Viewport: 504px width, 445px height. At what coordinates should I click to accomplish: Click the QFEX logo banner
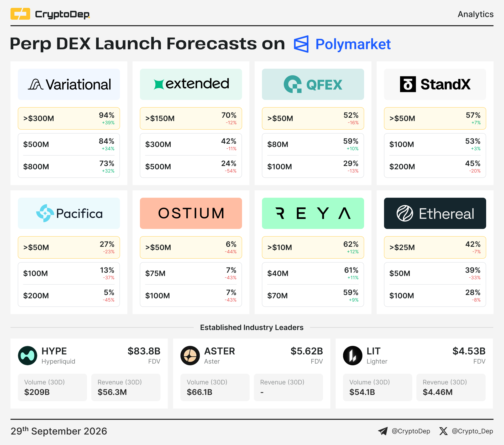coord(313,84)
